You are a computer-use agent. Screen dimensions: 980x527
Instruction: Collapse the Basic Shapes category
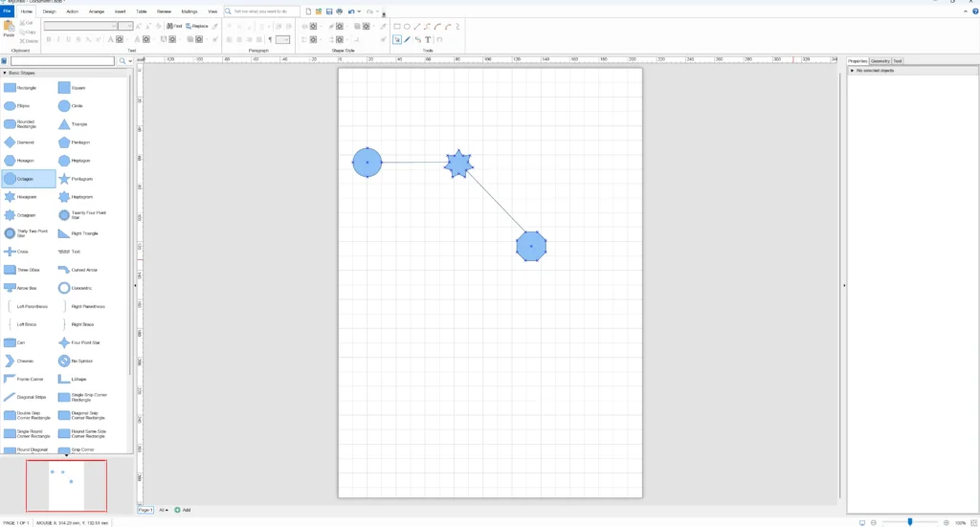[x=5, y=73]
